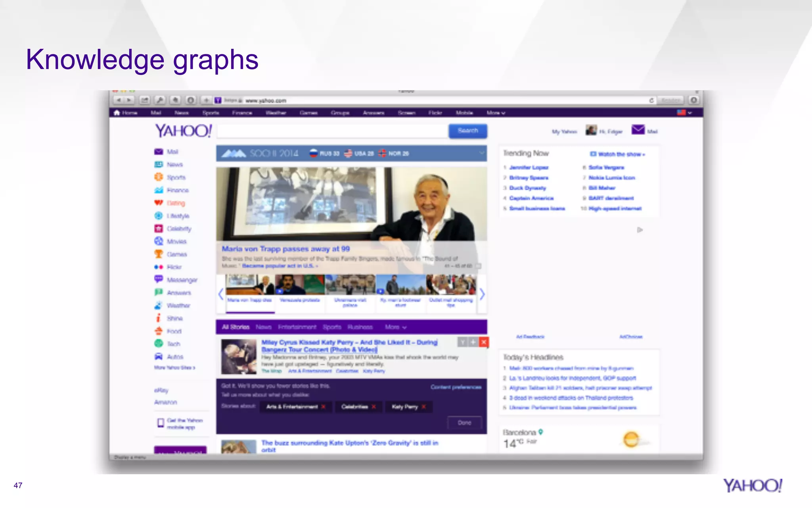The height and width of the screenshot is (508, 812).
Task: Open Miley Cyrus story thumbnail image
Action: [x=239, y=357]
